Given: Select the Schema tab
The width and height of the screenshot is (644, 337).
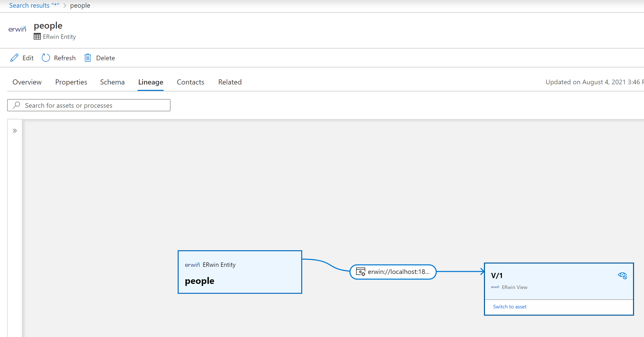Looking at the screenshot, I should click(x=112, y=82).
